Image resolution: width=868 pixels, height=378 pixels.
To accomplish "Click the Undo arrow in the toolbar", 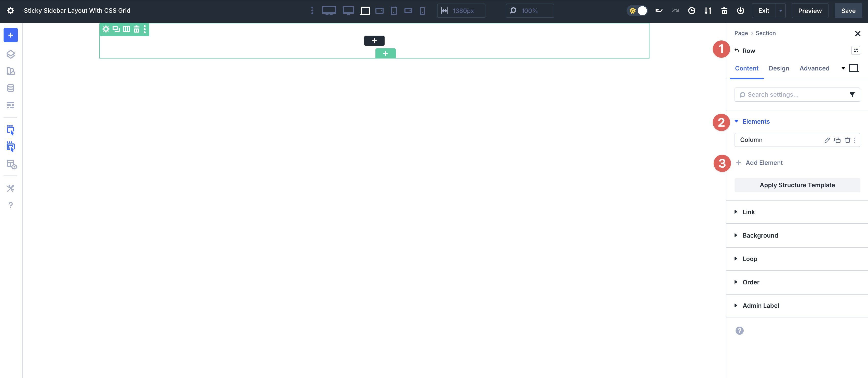I will 659,10.
